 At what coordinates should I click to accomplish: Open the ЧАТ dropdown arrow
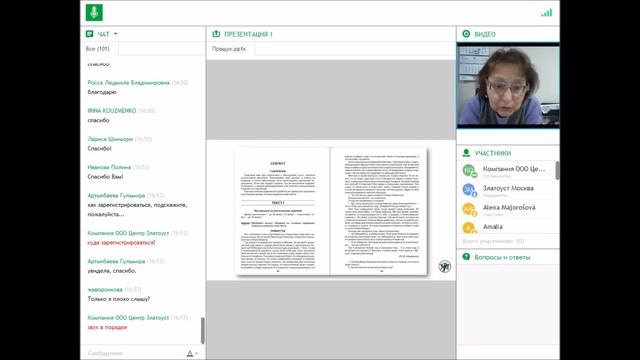[116, 34]
